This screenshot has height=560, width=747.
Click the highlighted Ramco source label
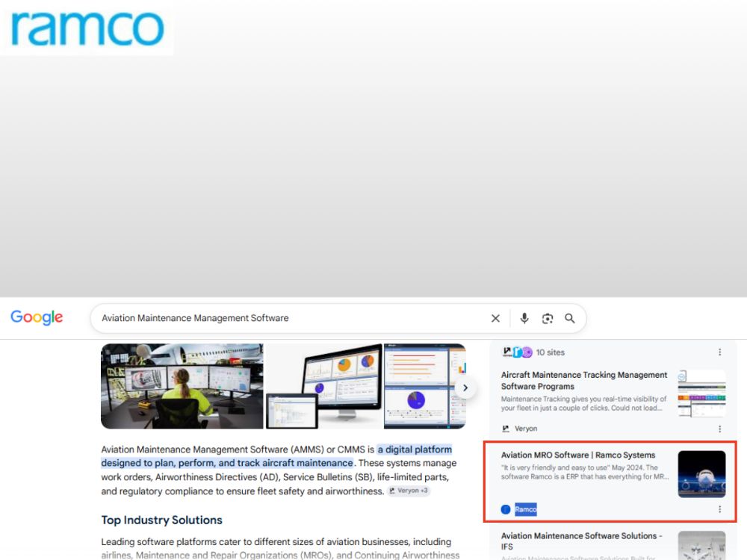(525, 509)
